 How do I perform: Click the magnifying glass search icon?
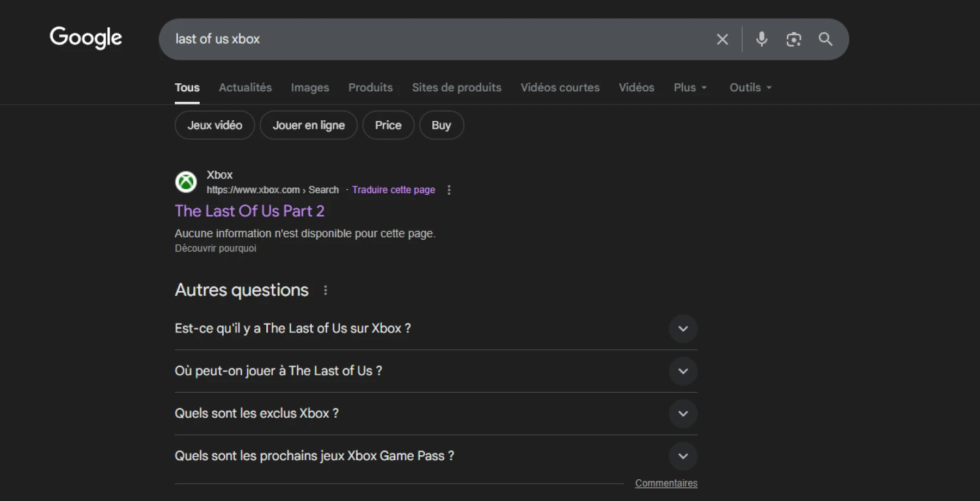[x=825, y=39]
